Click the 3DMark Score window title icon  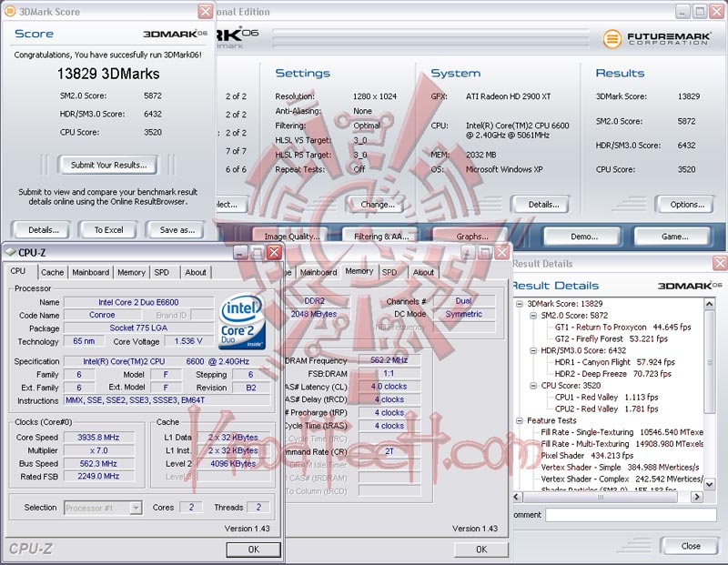coord(10,11)
